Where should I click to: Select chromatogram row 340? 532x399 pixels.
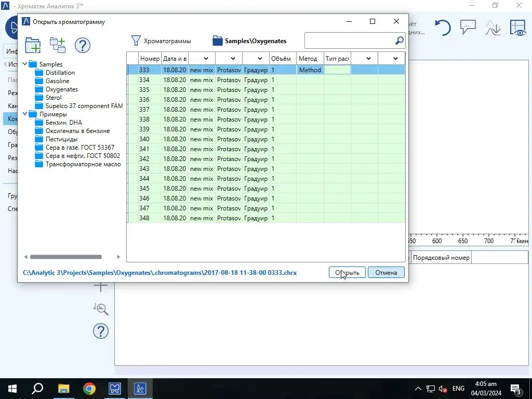click(266, 139)
